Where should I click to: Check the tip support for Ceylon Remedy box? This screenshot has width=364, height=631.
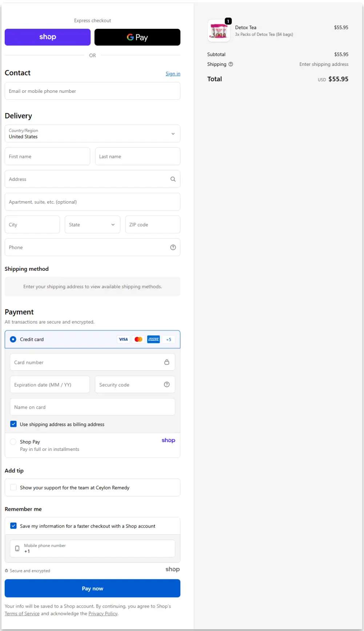click(x=13, y=487)
